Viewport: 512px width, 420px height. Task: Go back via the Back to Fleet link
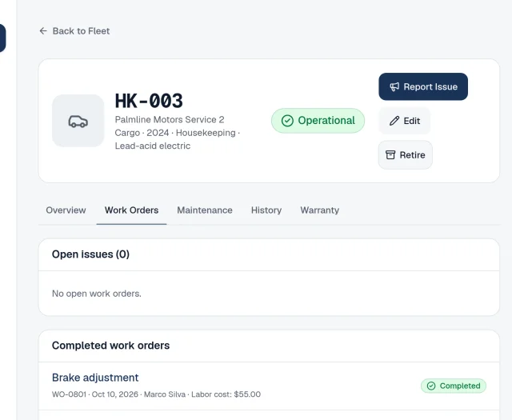(x=74, y=31)
